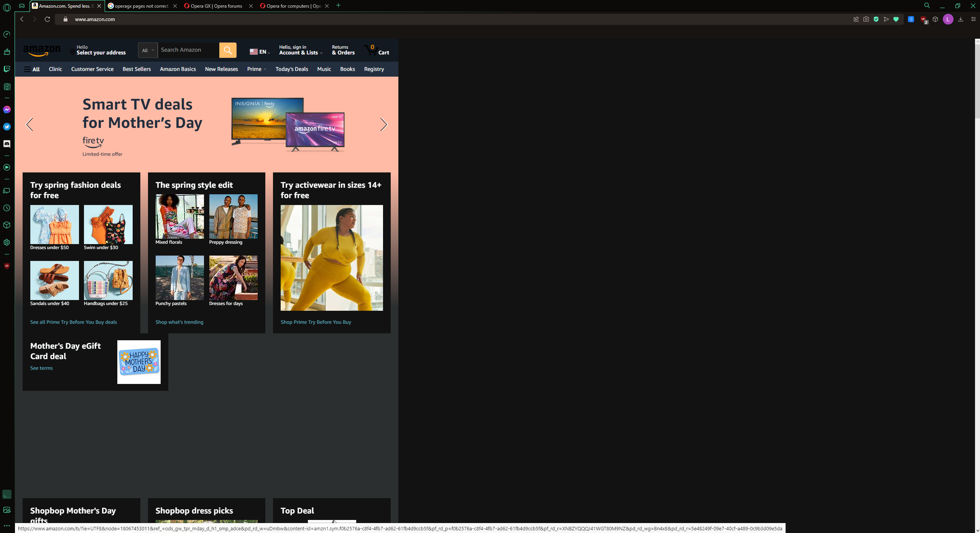Click 'See terms' under eGift Card deal
Image resolution: width=980 pixels, height=533 pixels.
point(41,368)
